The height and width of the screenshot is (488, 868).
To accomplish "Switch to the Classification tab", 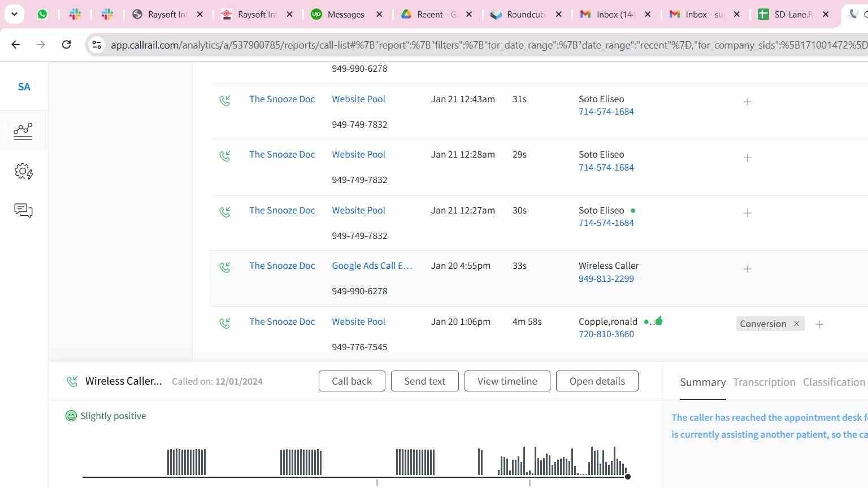I will (834, 382).
